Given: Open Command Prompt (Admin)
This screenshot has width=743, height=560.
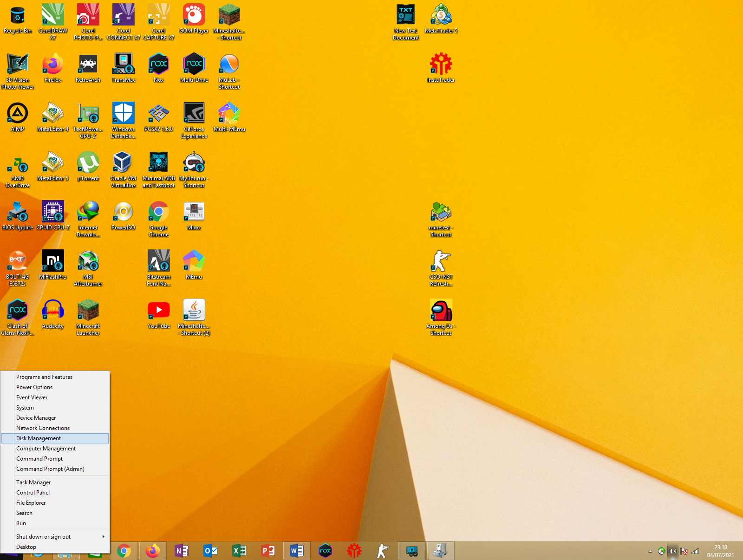Looking at the screenshot, I should [55, 469].
